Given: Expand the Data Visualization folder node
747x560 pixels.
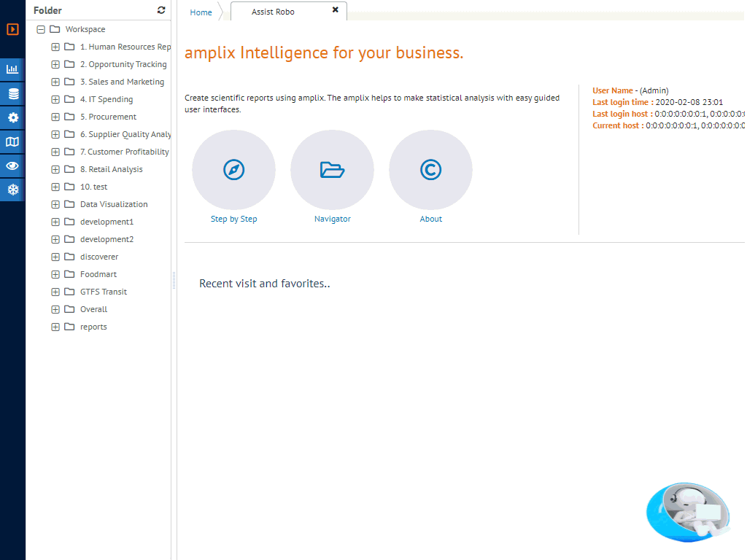Looking at the screenshot, I should click(55, 204).
